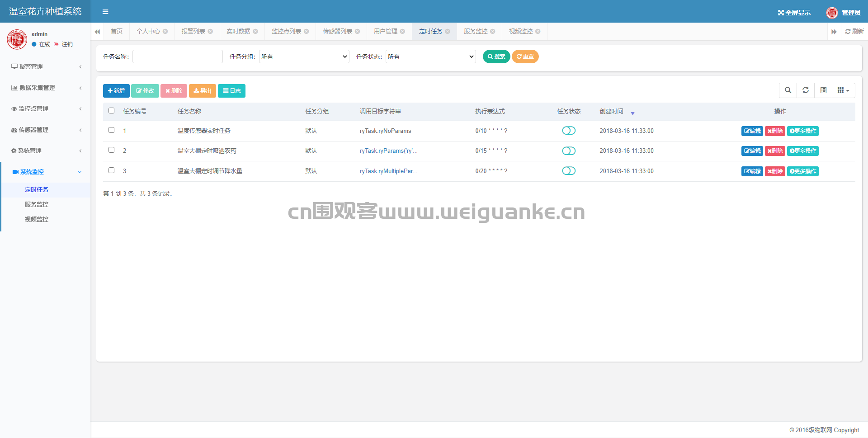The width and height of the screenshot is (868, 438).
Task: Open 更多操作 for task 2
Action: pyautogui.click(x=803, y=151)
